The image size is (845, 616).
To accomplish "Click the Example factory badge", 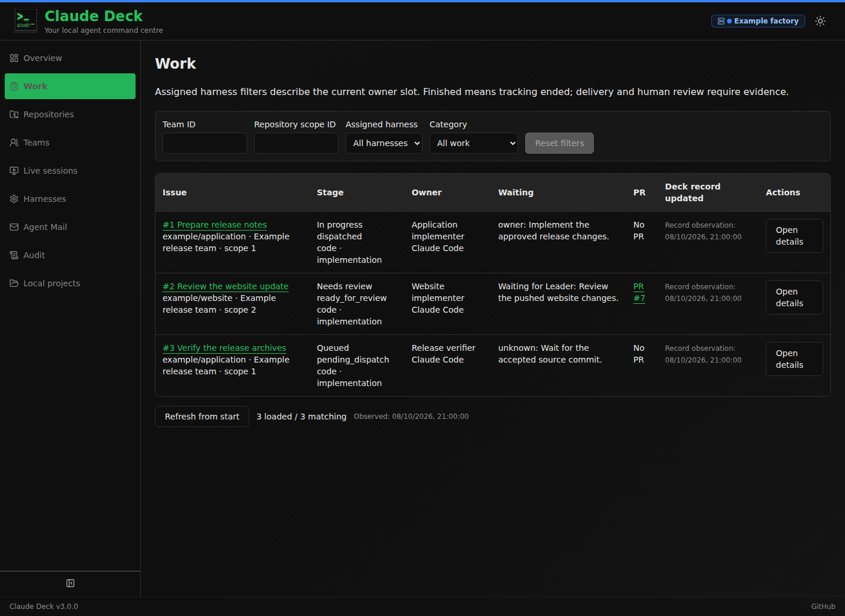I will click(x=758, y=21).
